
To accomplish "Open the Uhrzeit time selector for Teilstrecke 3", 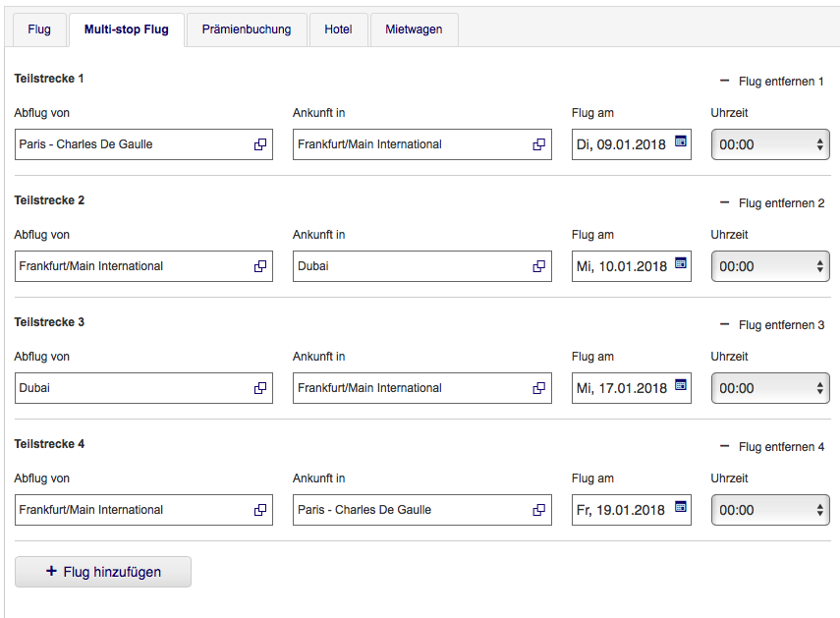I will coord(770,388).
